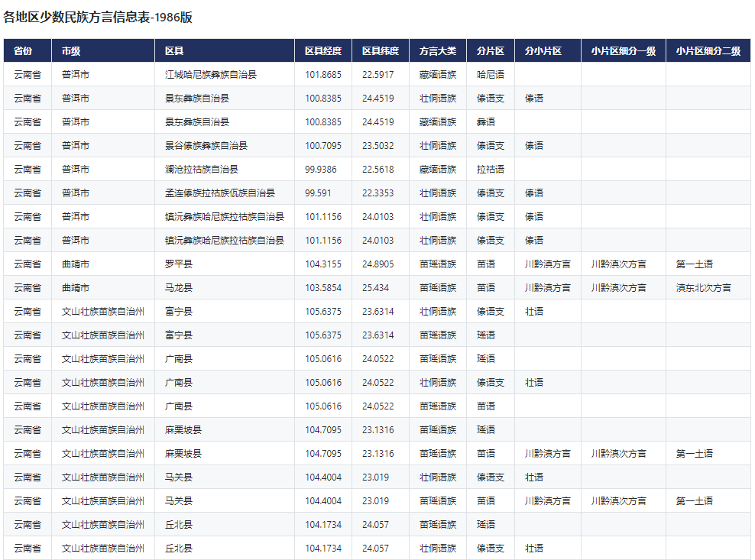The height and width of the screenshot is (560, 755).
Task: Click longitude value 99.591
Action: [318, 193]
